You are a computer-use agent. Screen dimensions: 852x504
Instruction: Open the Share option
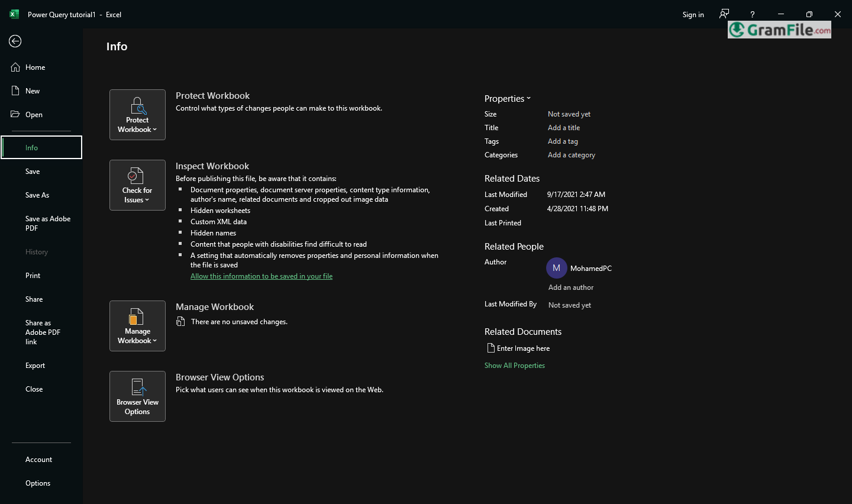coord(41,299)
